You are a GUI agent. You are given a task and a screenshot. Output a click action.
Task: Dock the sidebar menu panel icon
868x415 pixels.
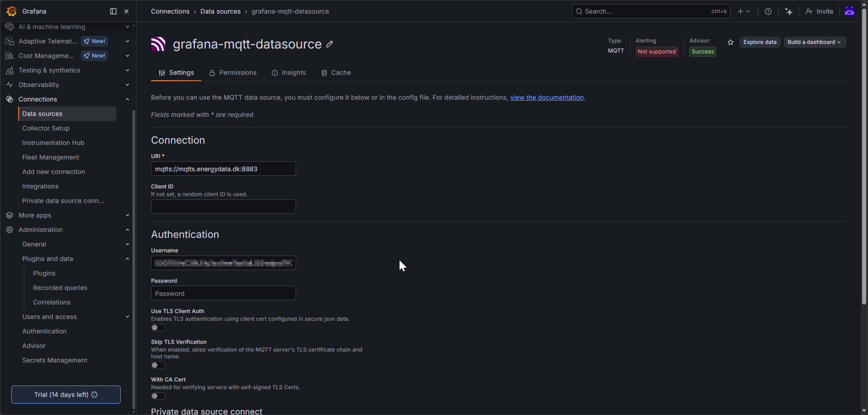click(113, 11)
